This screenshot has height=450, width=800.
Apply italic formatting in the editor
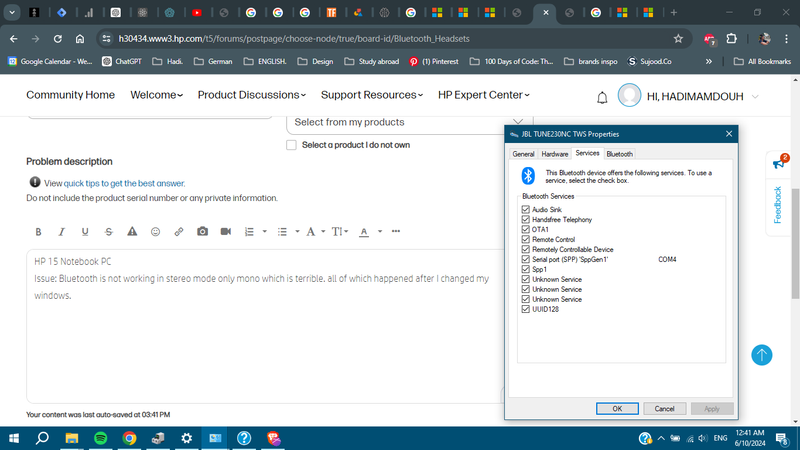coord(61,231)
